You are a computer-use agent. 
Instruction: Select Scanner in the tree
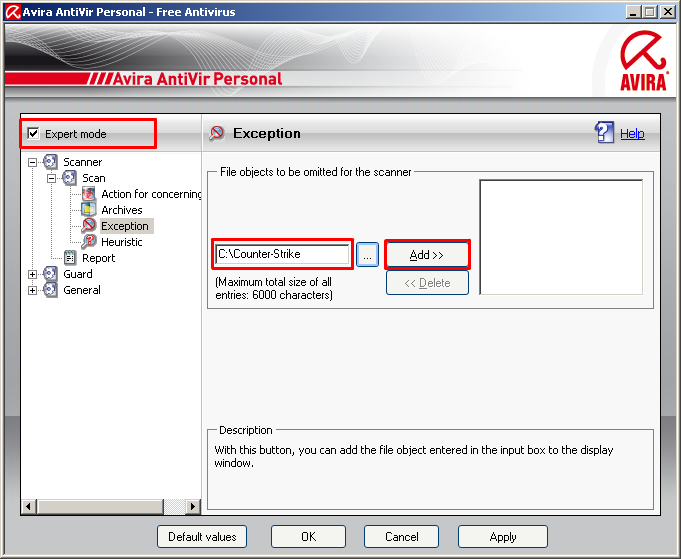coord(83,162)
